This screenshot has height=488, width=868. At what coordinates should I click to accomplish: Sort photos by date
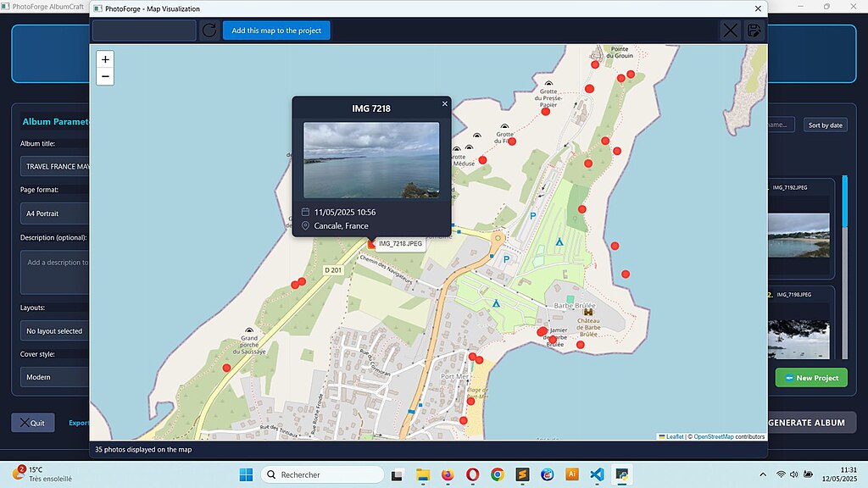pos(825,125)
